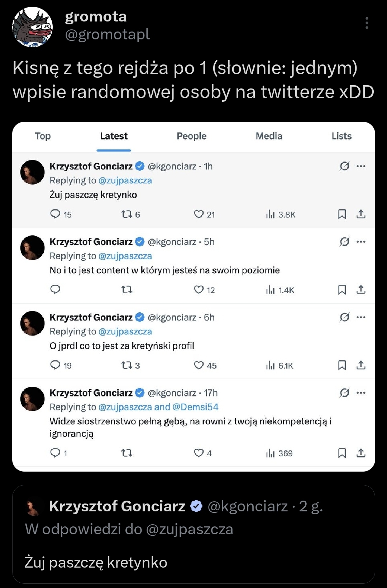
Task: Select the Media tab
Action: click(x=269, y=136)
